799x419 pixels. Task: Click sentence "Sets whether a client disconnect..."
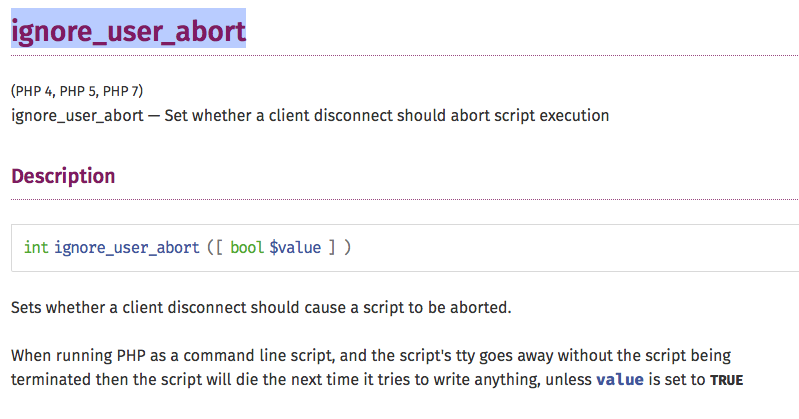click(261, 306)
